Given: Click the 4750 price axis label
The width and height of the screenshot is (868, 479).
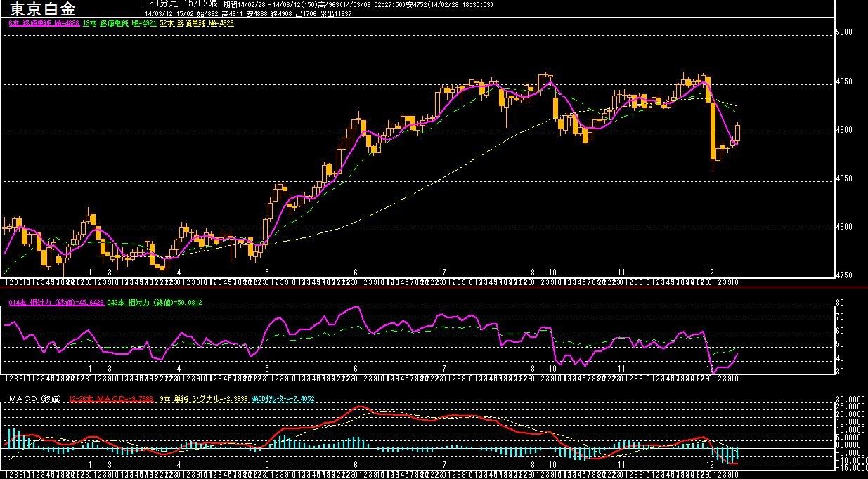Looking at the screenshot, I should [844, 275].
